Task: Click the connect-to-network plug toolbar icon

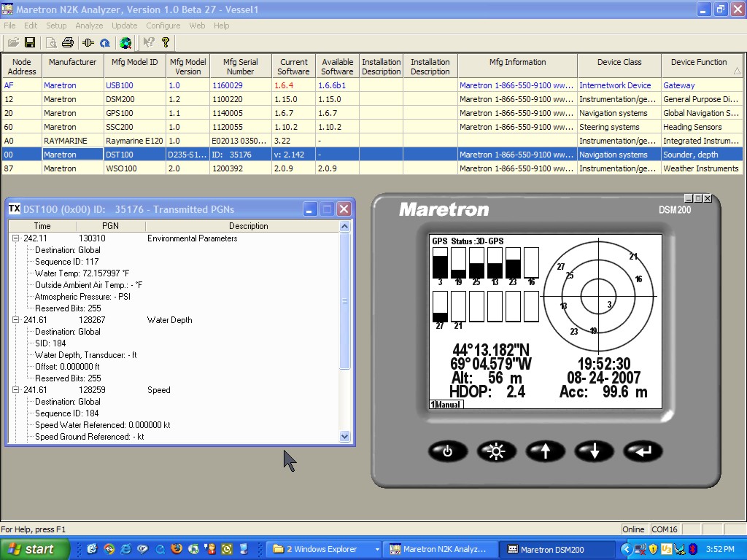Action: coord(88,43)
